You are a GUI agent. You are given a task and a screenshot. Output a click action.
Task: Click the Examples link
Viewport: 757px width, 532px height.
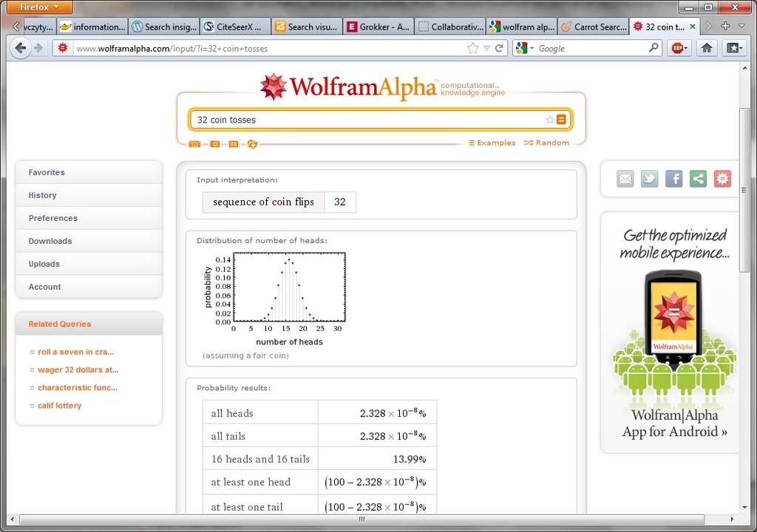point(492,143)
